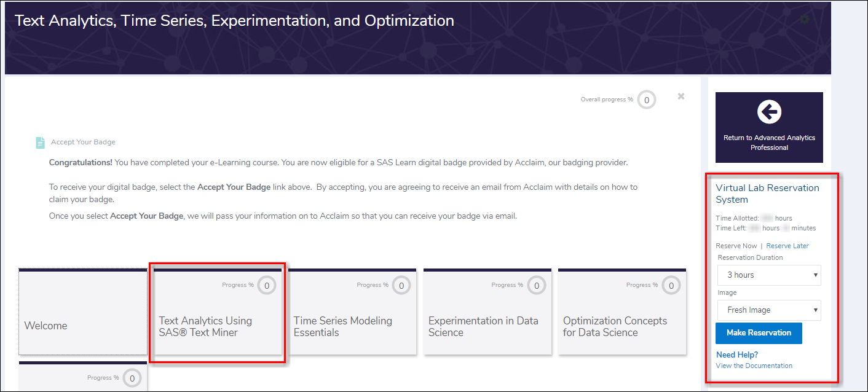The width and height of the screenshot is (868, 392).
Task: Open settings via the gear icon
Action: tap(804, 19)
